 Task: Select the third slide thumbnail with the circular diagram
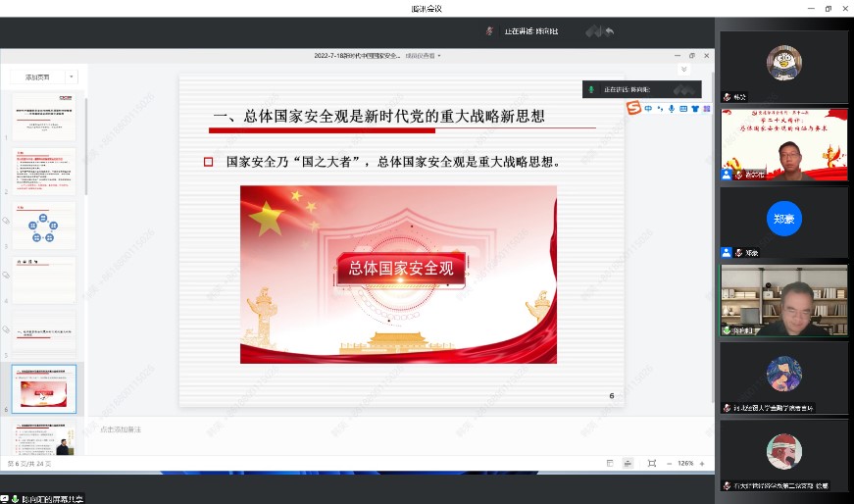(43, 226)
